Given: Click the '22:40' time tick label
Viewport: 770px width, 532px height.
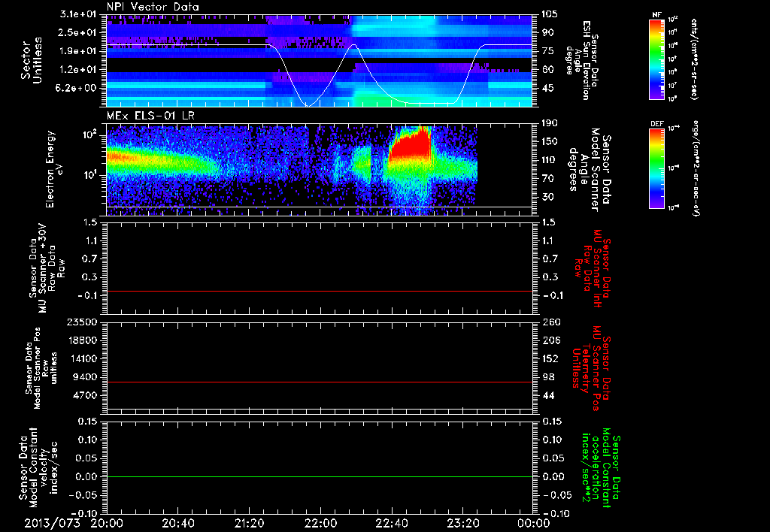Looking at the screenshot, I should (x=391, y=523).
